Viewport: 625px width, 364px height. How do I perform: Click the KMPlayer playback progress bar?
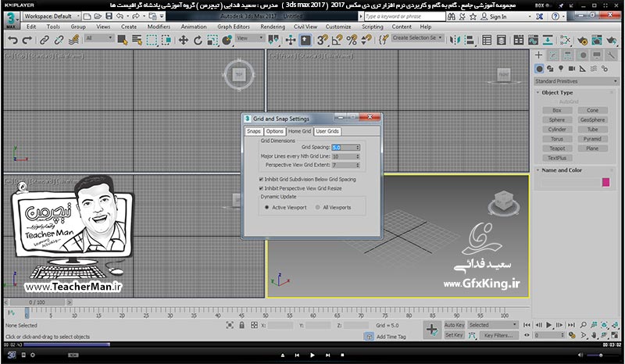(x=312, y=344)
